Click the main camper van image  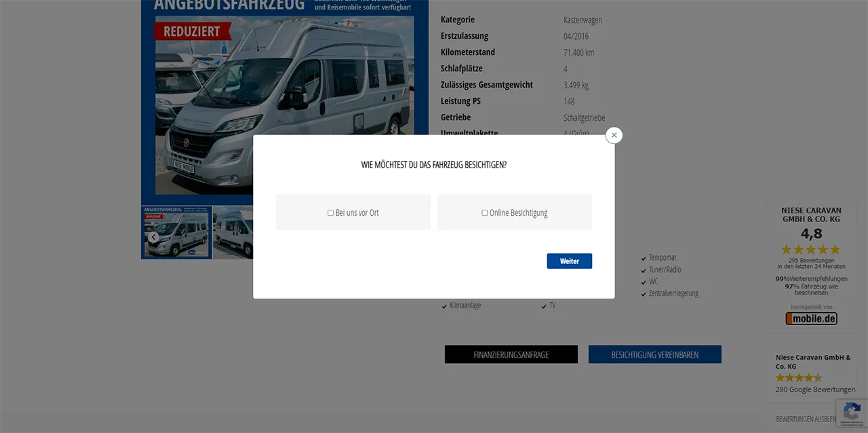point(285,102)
